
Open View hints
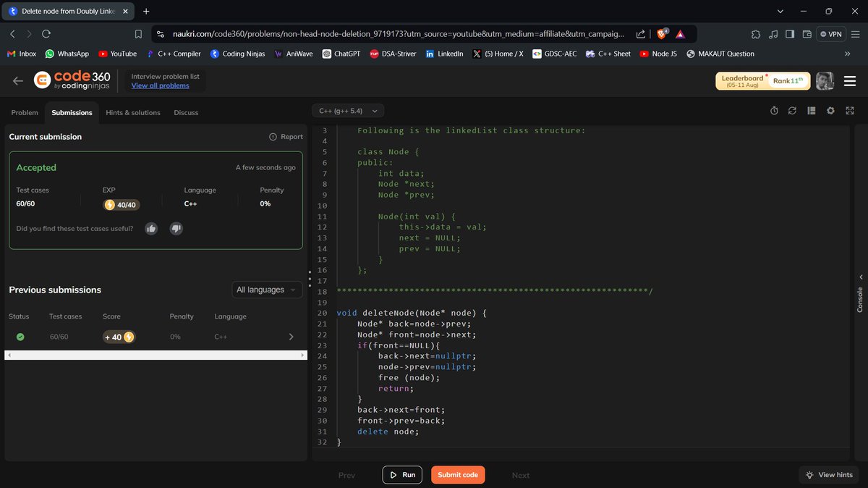pyautogui.click(x=830, y=475)
